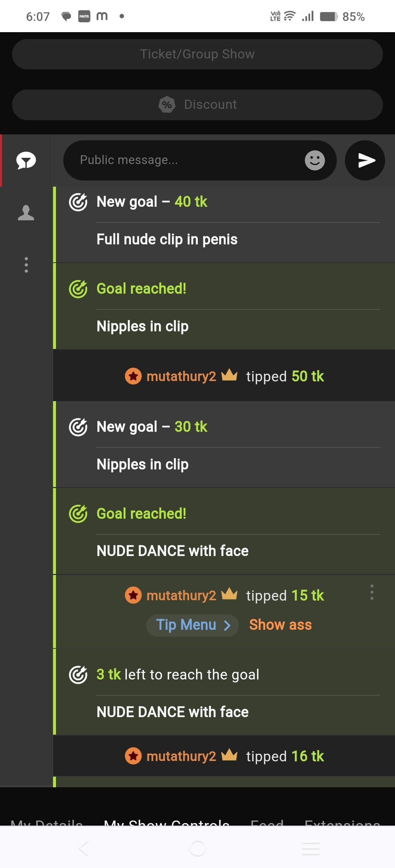
Task: Tap crown icon beside 50 tk tip
Action: click(x=229, y=375)
